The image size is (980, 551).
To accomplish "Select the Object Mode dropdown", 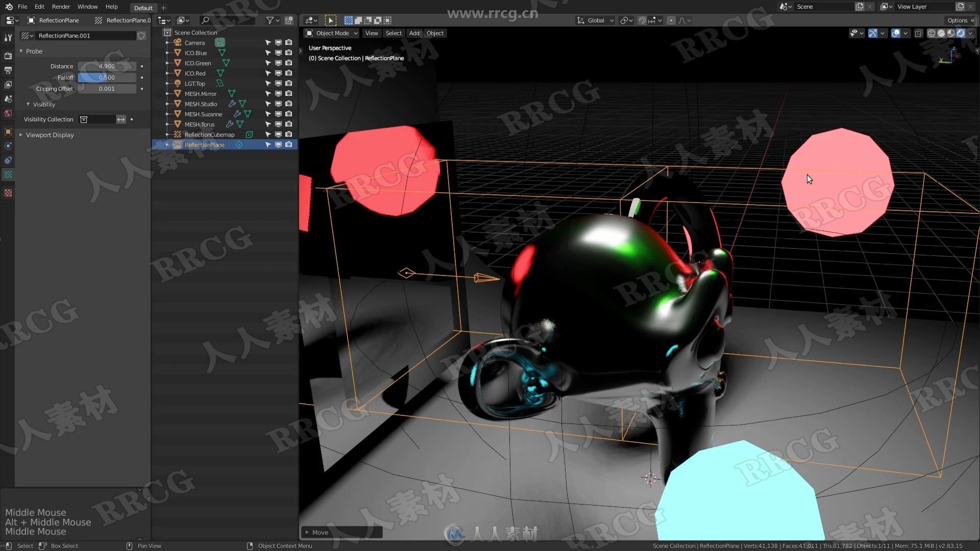I will 334,32.
